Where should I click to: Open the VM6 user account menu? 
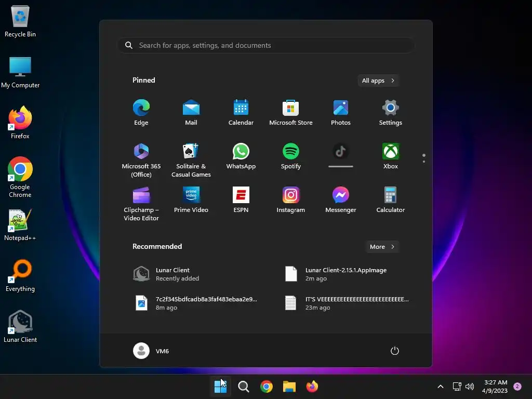tap(151, 351)
